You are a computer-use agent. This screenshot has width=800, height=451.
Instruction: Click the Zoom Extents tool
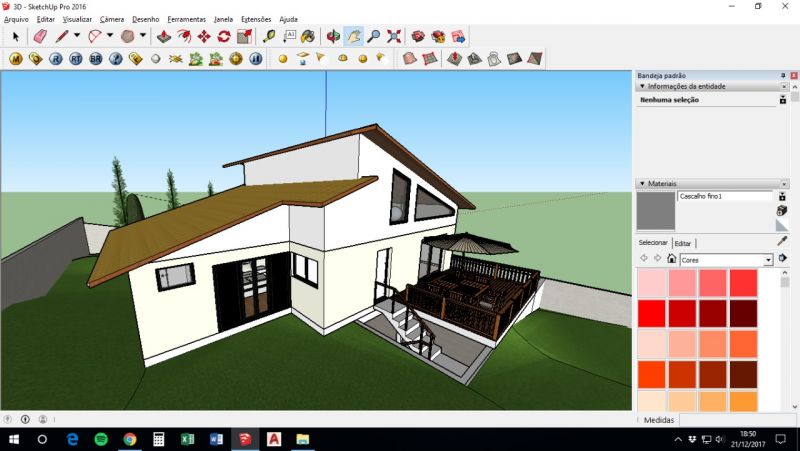[393, 36]
